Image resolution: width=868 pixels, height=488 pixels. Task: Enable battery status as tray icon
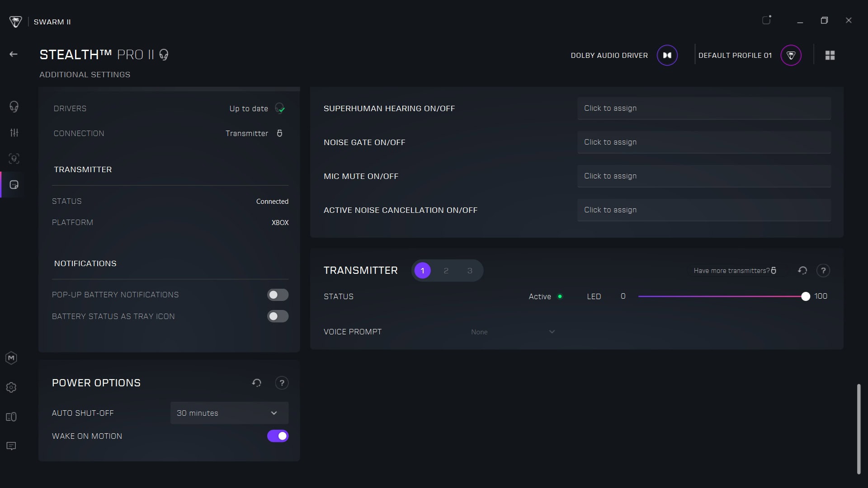point(278,316)
